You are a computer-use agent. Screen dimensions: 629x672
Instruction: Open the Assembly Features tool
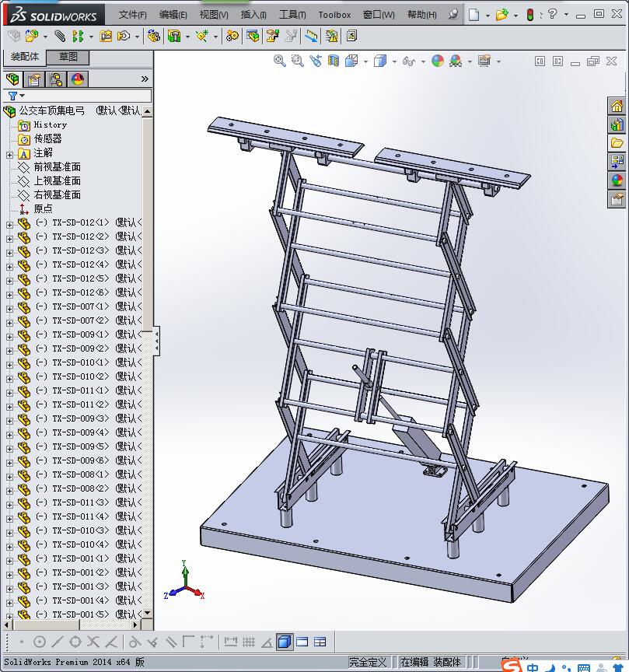[x=174, y=36]
